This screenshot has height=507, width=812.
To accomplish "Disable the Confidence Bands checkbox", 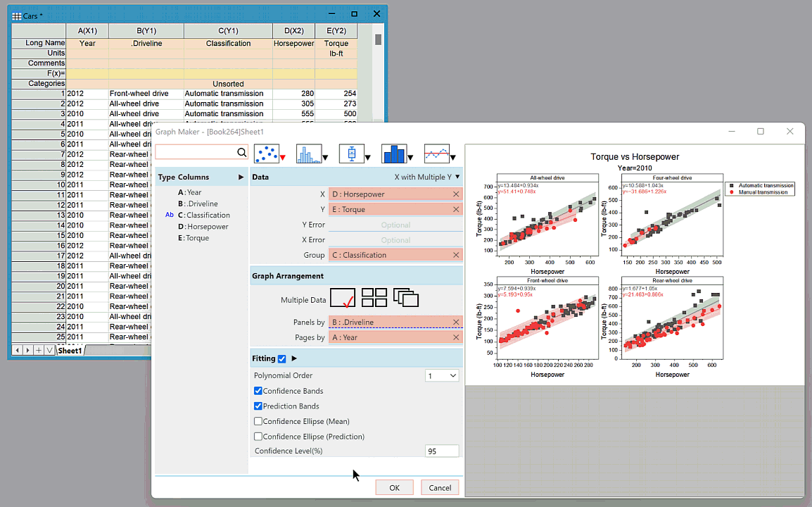I will (x=258, y=391).
